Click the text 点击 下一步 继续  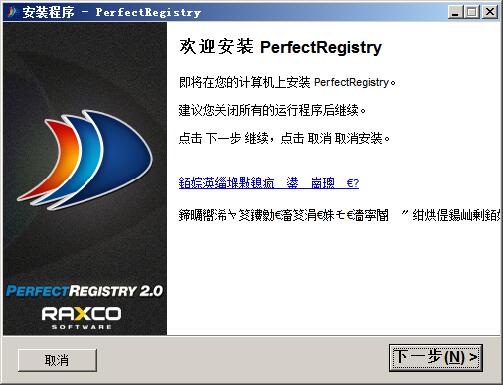[x=224, y=138]
